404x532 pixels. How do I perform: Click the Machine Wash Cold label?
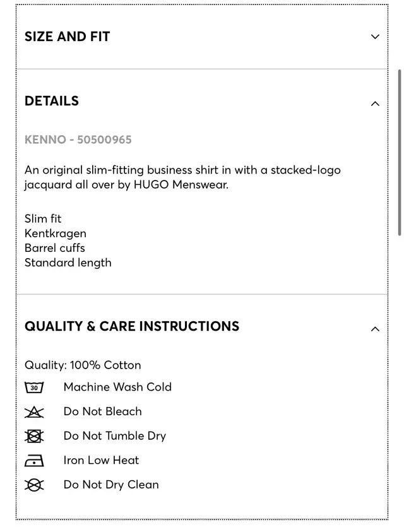pos(117,387)
